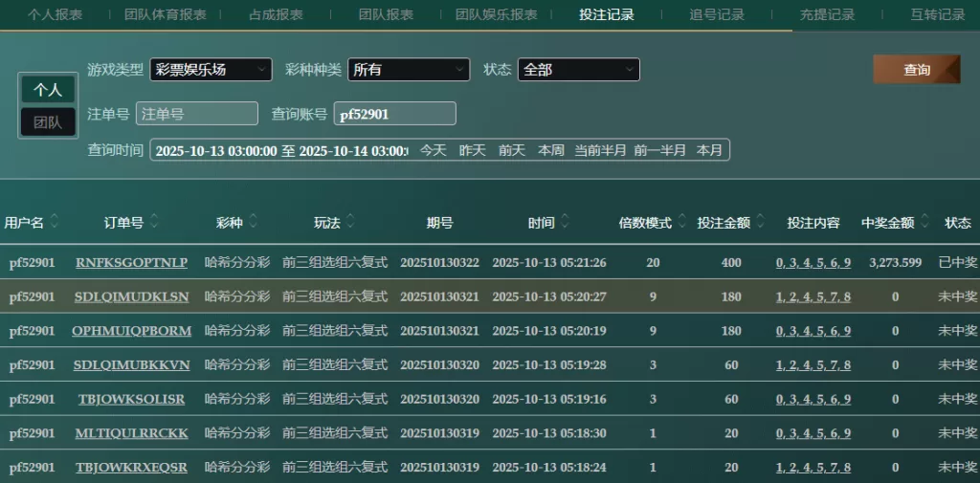Sort by 投注金额 using its arrows
The width and height of the screenshot is (980, 483).
pos(760,222)
